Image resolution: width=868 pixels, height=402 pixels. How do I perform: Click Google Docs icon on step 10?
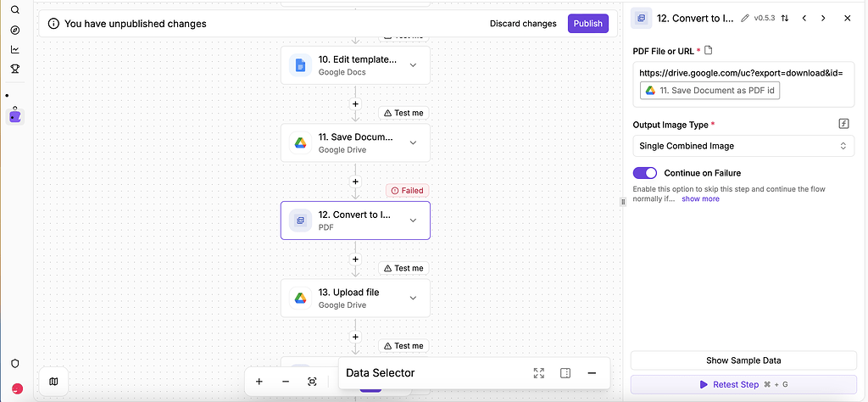pos(300,65)
